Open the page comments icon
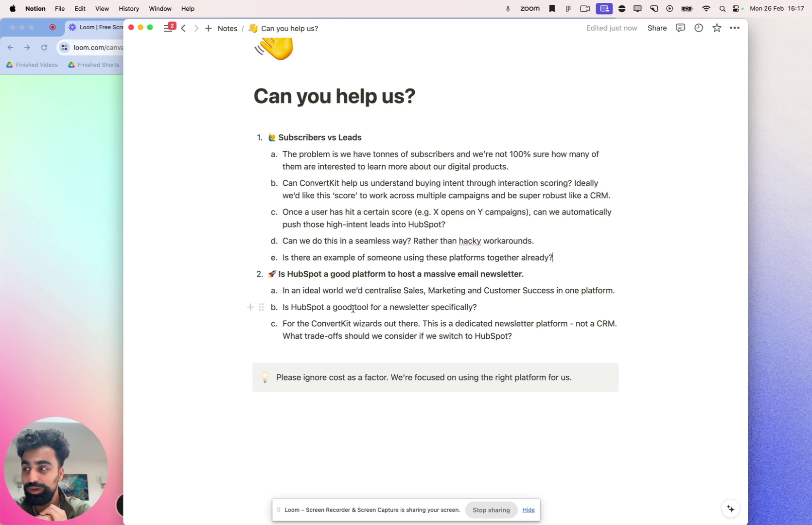This screenshot has width=812, height=525. 680,28
